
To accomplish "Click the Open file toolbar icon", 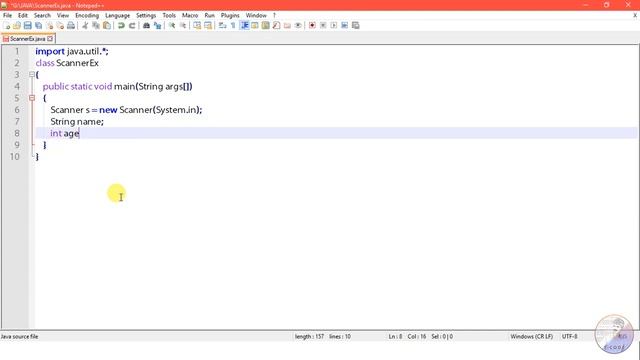I will click(17, 25).
